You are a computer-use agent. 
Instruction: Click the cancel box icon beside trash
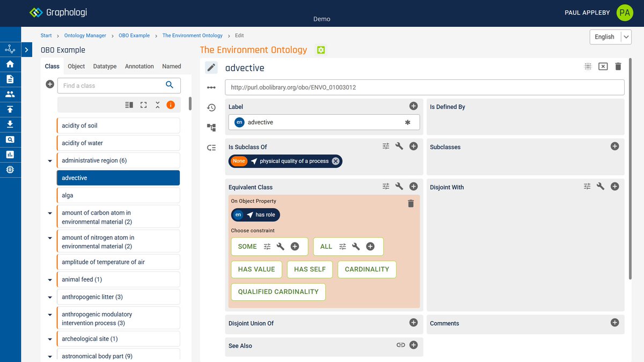(x=603, y=67)
